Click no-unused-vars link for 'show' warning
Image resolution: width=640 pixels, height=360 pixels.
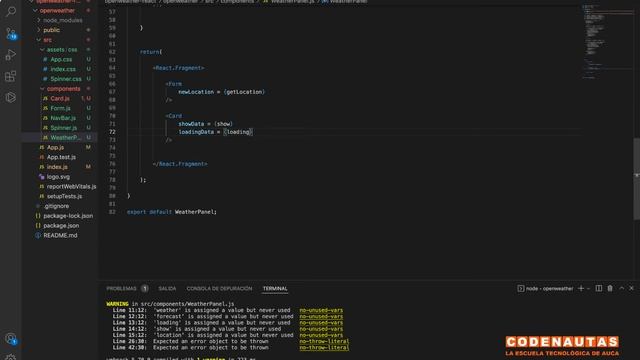click(321, 329)
